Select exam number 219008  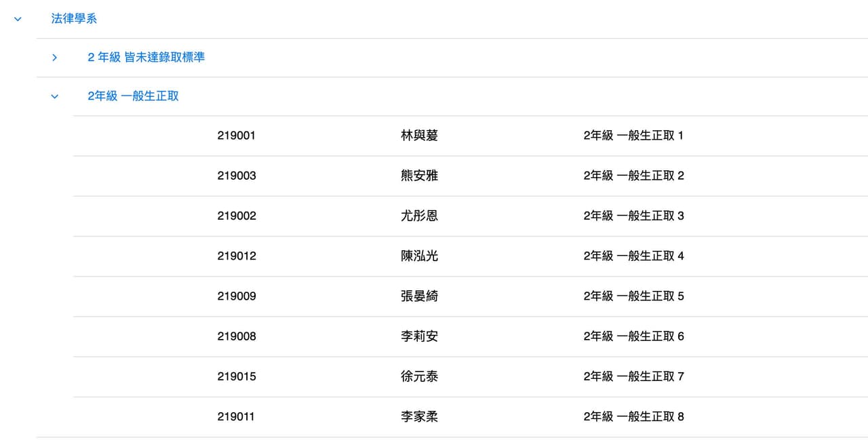(237, 336)
